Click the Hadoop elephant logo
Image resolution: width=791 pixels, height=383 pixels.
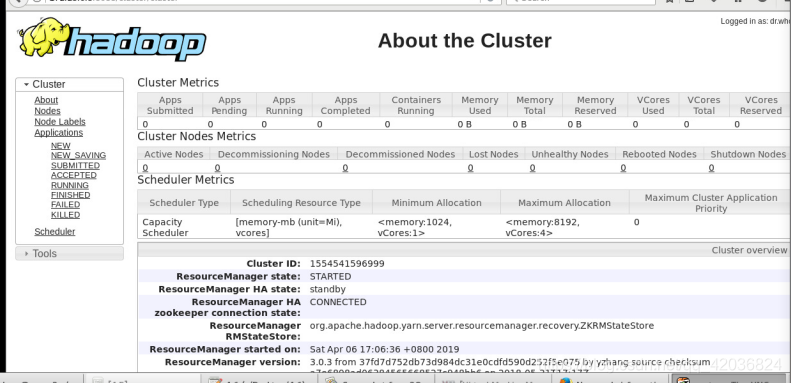112,38
